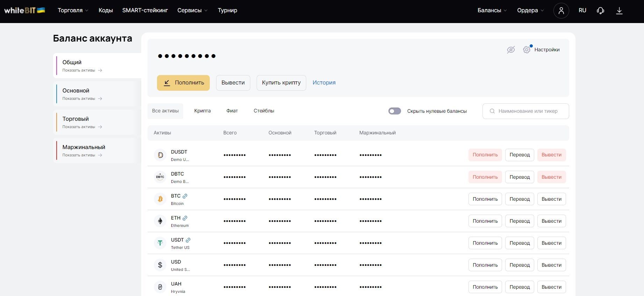Viewport: 644px width, 296px height.
Task: Select the Торговый balance section
Action: pyautogui.click(x=97, y=122)
